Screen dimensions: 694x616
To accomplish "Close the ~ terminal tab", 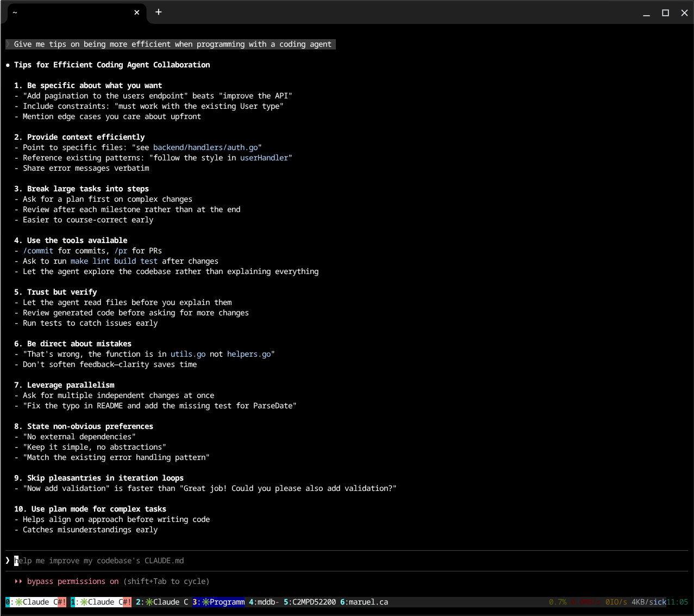I will click(137, 12).
